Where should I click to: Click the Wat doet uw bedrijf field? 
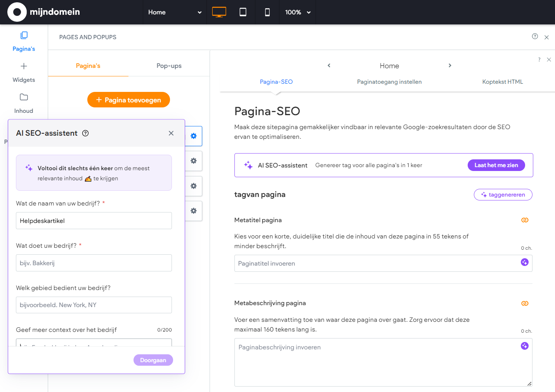[x=94, y=263]
